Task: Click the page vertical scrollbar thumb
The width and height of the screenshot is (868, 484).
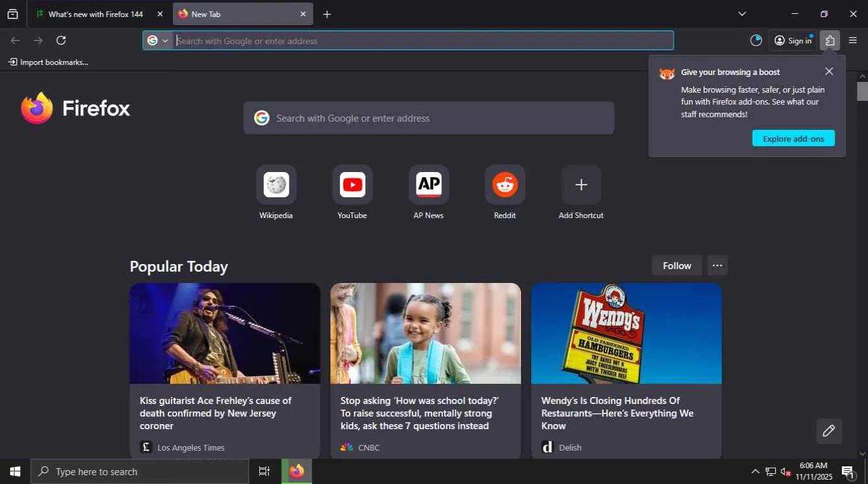Action: click(x=862, y=91)
